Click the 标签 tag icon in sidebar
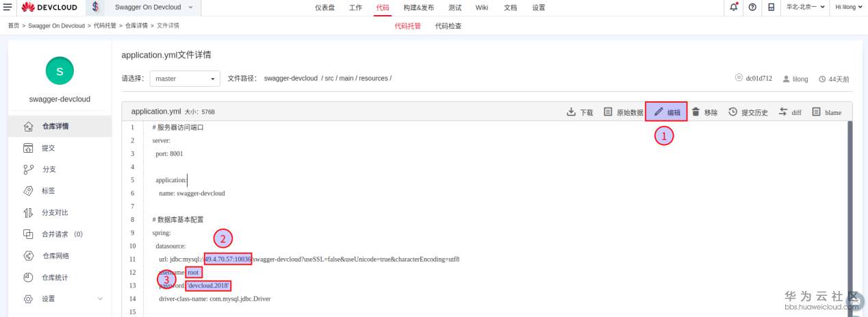The image size is (868, 317). [x=28, y=191]
